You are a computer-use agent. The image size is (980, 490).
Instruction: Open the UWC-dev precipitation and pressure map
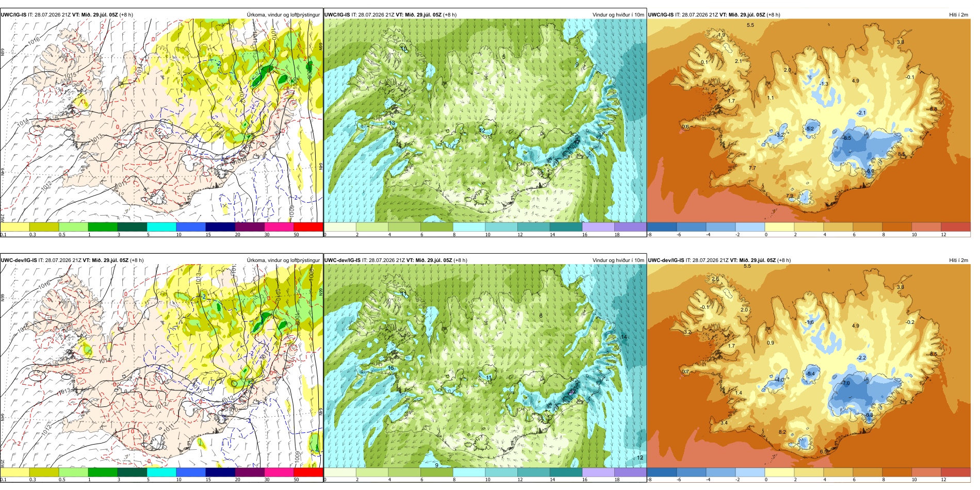click(161, 366)
